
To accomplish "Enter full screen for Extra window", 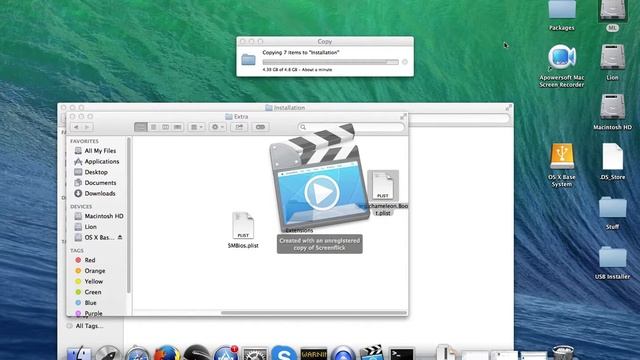I will [403, 117].
